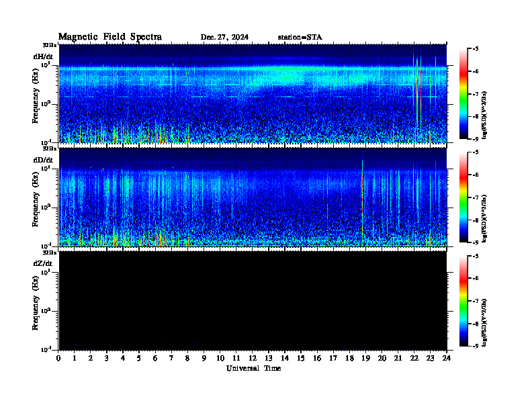Click inside the dH/dt spectrogram plot
This screenshot has width=532, height=411.
point(253,93)
